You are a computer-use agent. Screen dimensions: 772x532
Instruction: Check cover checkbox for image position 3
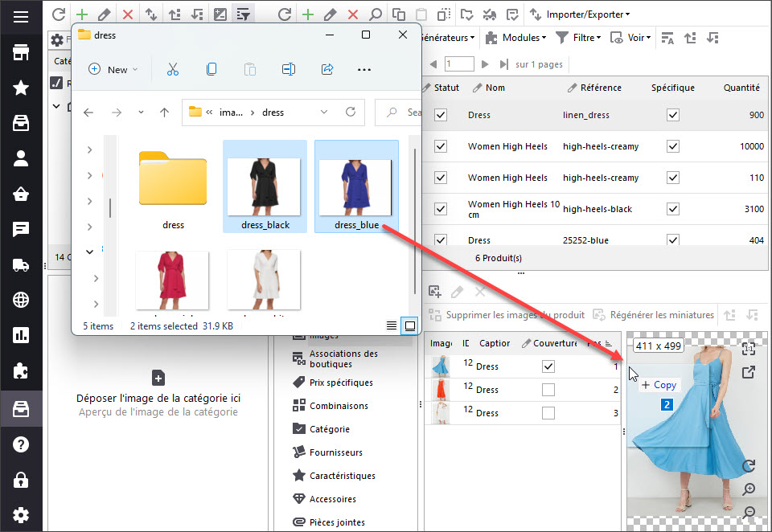point(548,413)
